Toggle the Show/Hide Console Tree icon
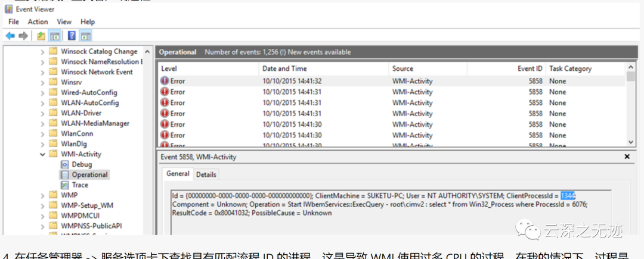The height and width of the screenshot is (259, 644). pos(54,36)
